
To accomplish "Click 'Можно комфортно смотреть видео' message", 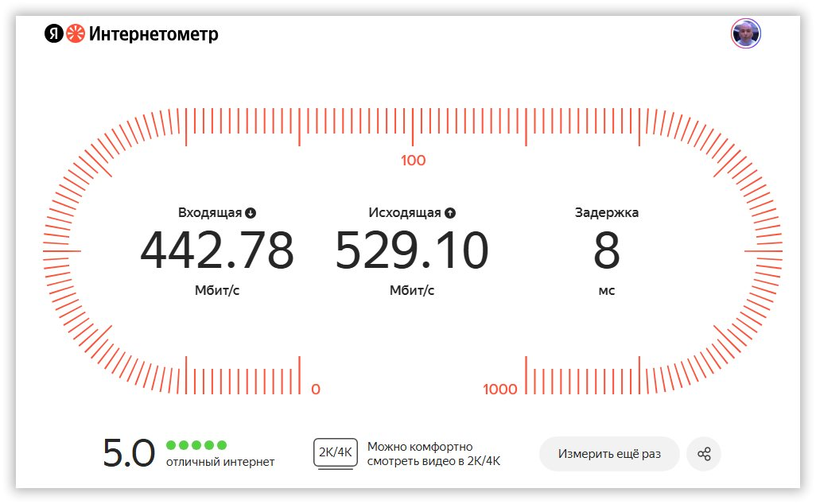I will click(x=433, y=454).
